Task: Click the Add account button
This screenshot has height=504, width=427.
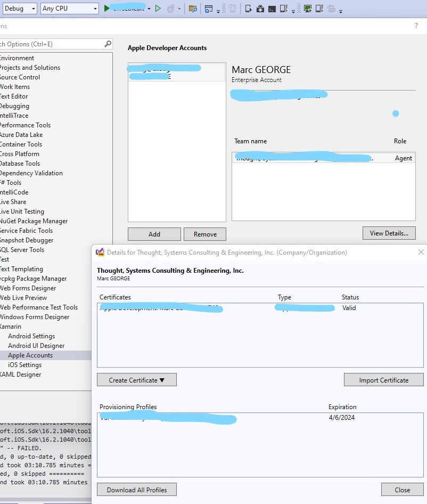Action: pyautogui.click(x=154, y=234)
